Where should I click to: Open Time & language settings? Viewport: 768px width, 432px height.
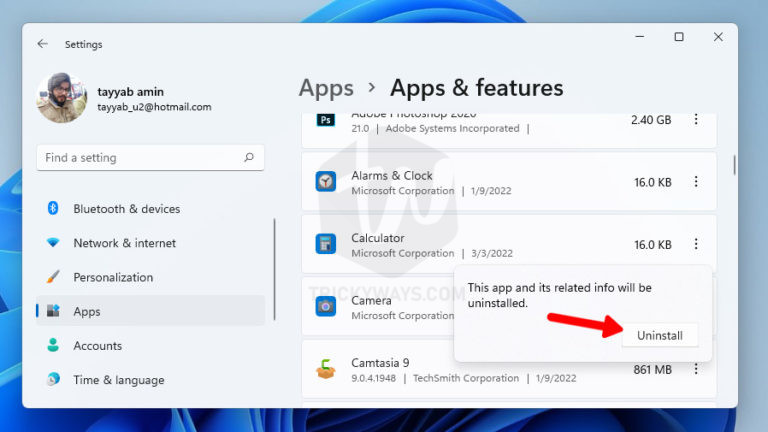[150, 380]
